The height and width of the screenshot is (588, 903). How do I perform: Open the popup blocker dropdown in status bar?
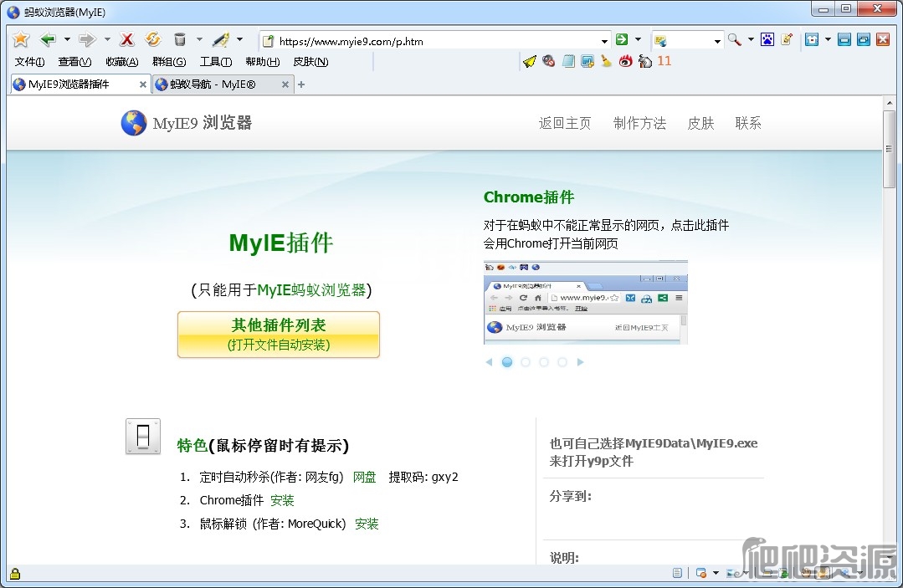716,573
